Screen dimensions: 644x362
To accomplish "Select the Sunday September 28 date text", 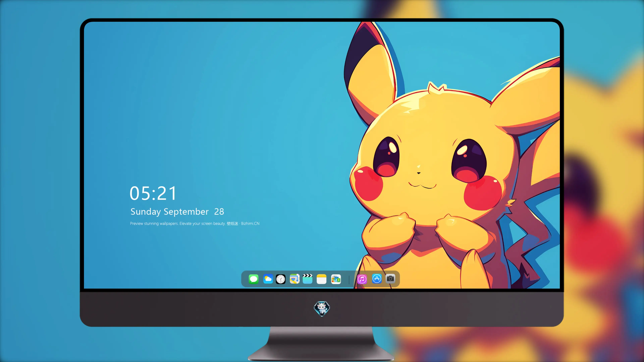I will pyautogui.click(x=177, y=212).
